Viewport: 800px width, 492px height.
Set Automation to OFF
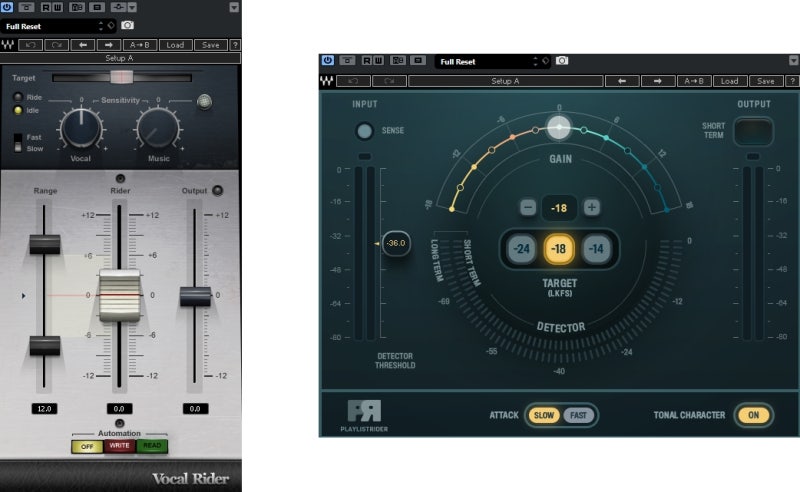(87, 446)
